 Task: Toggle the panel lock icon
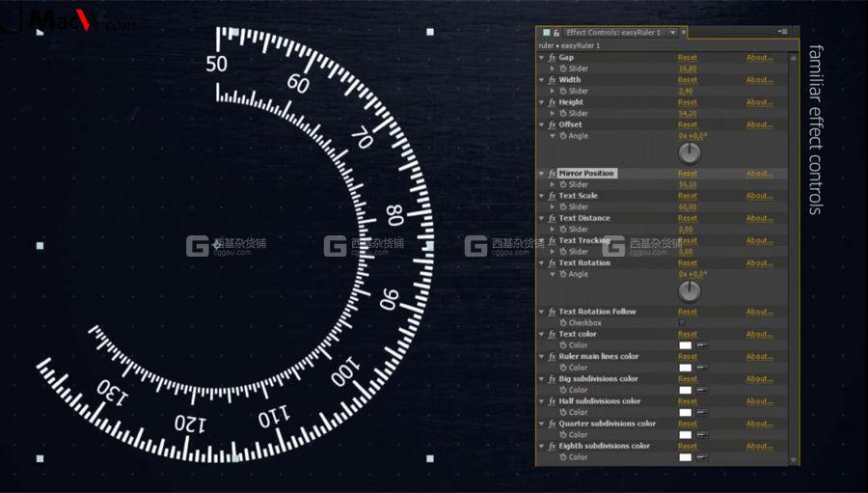point(556,33)
